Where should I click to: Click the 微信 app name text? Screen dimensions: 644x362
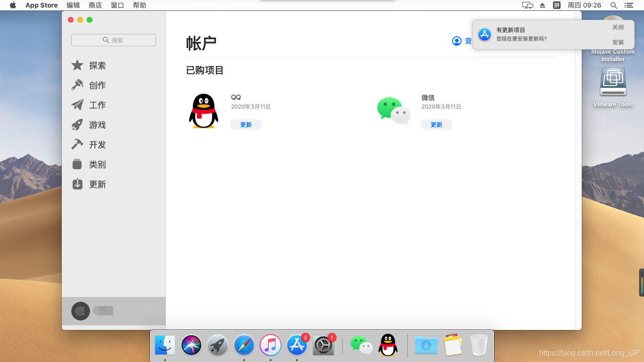click(x=428, y=98)
